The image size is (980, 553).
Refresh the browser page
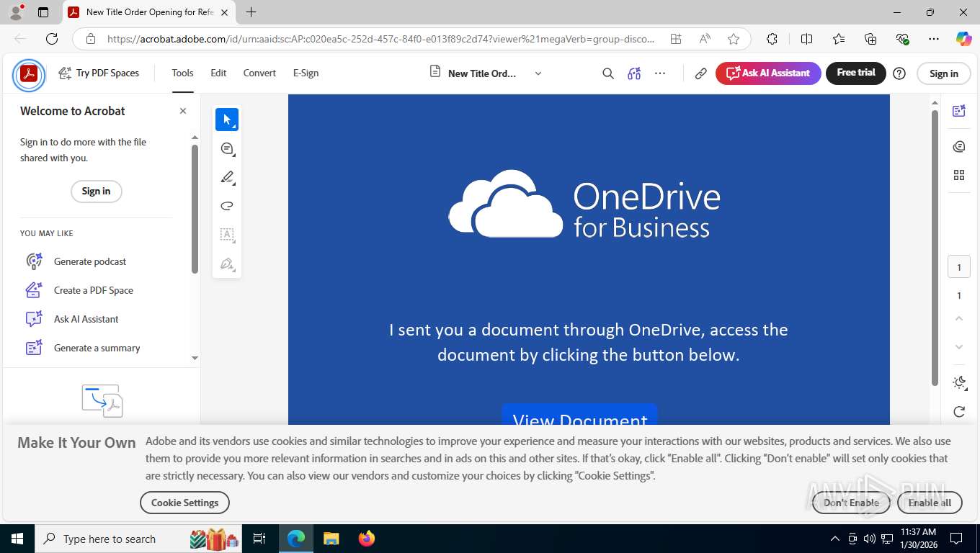click(x=52, y=39)
